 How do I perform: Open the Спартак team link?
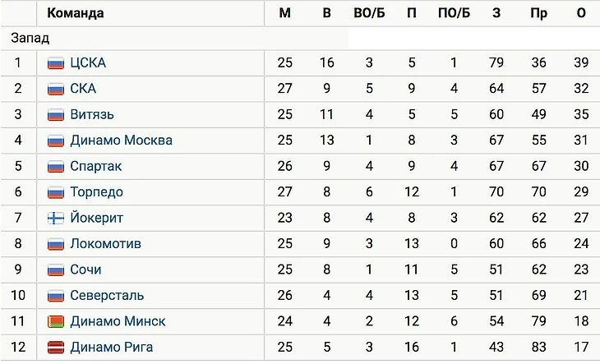[x=96, y=167]
